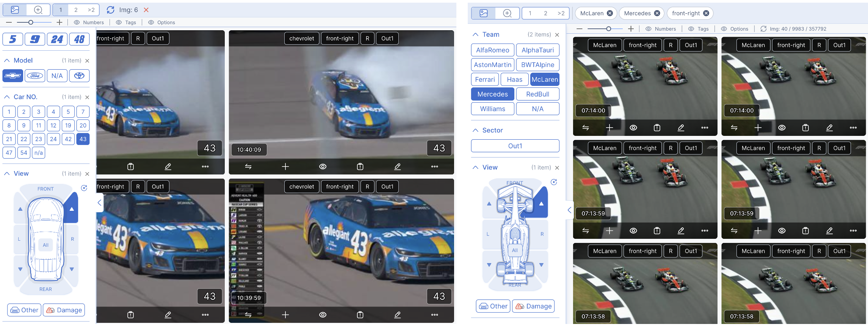Collapse the Car NO. section
Image resolution: width=868 pixels, height=327 pixels.
pos(7,97)
